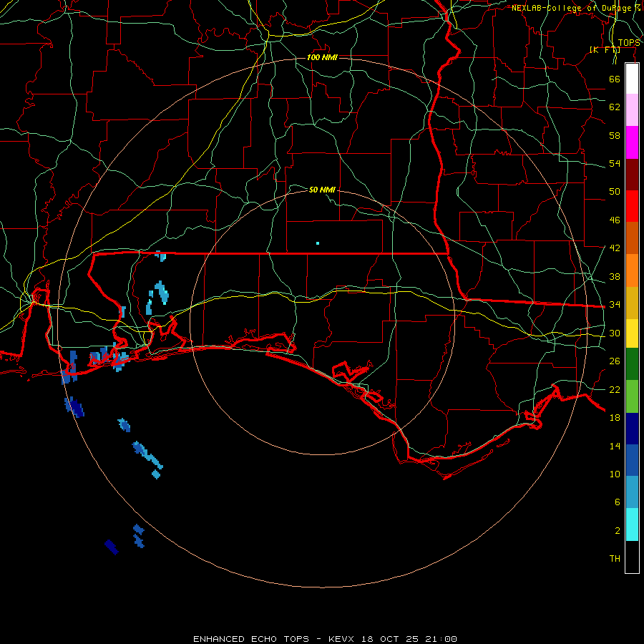Click the 'ENHANCED ECHO TOPS' product title
Viewport: 644px width, 644px height.
pyautogui.click(x=251, y=639)
